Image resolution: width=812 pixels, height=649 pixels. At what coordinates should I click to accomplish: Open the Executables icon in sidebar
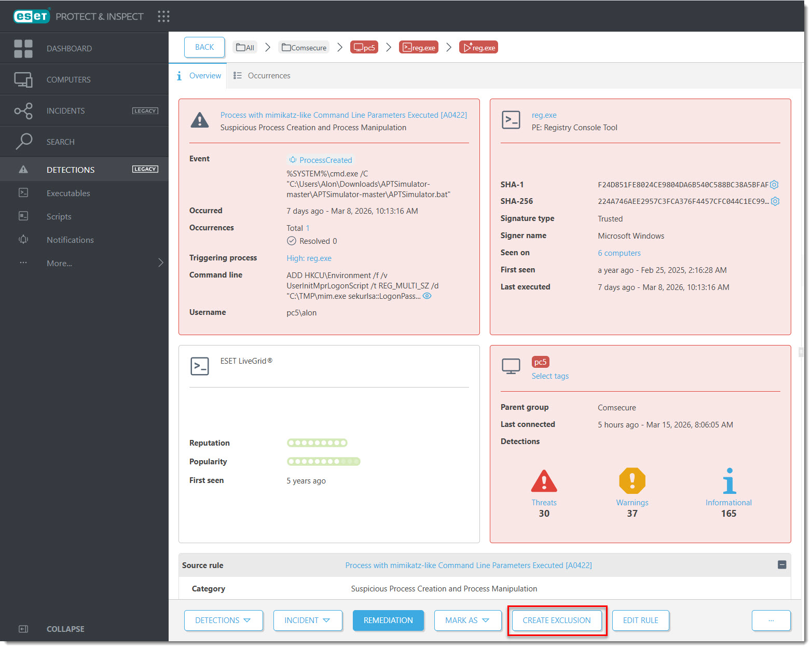(x=23, y=193)
